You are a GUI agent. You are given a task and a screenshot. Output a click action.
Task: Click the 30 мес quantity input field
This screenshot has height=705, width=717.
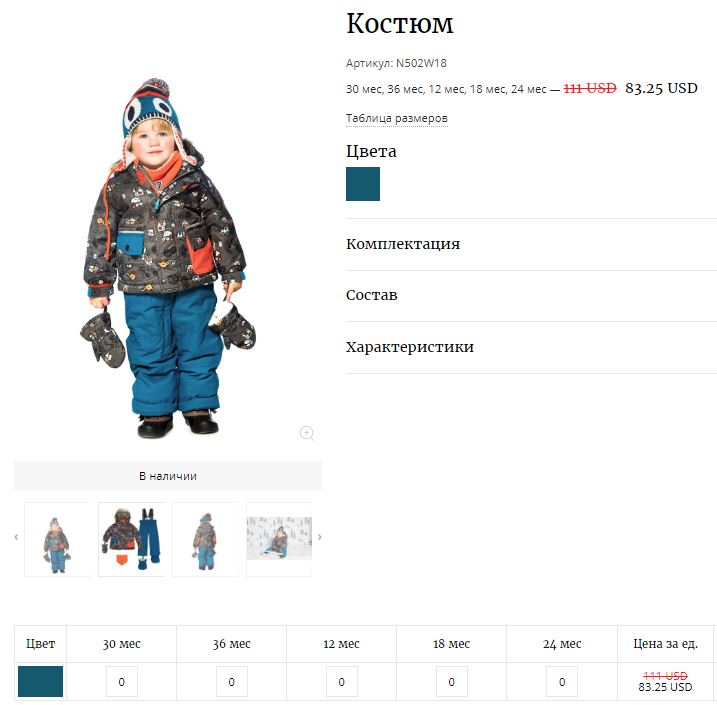122,681
